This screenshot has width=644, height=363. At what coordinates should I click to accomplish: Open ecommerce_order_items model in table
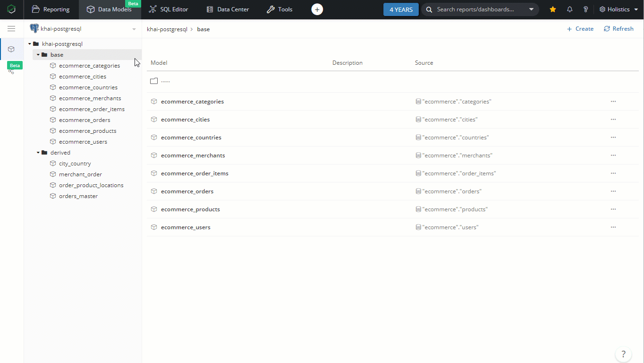point(195,173)
